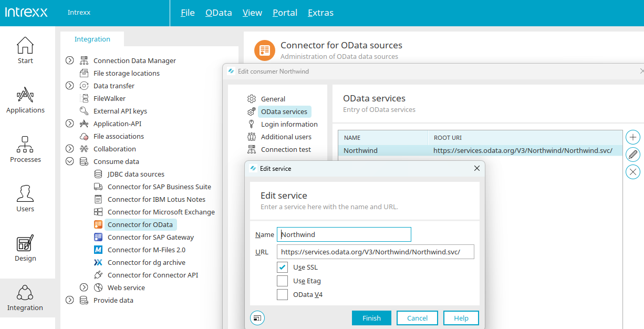Open the OData menu
Viewport: 644px width, 329px height.
[219, 13]
